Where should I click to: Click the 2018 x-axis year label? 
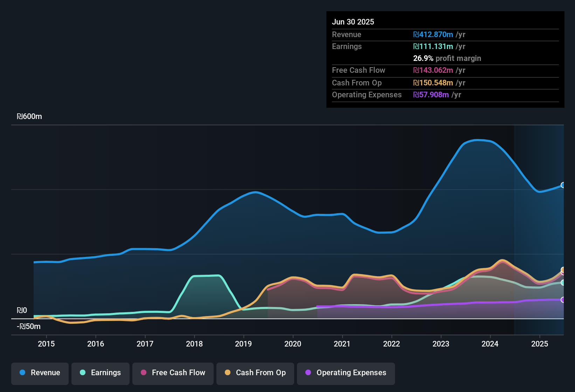coord(194,344)
